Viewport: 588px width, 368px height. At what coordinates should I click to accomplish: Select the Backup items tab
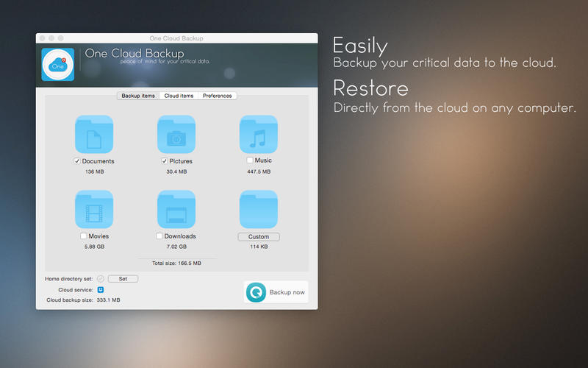pyautogui.click(x=138, y=96)
